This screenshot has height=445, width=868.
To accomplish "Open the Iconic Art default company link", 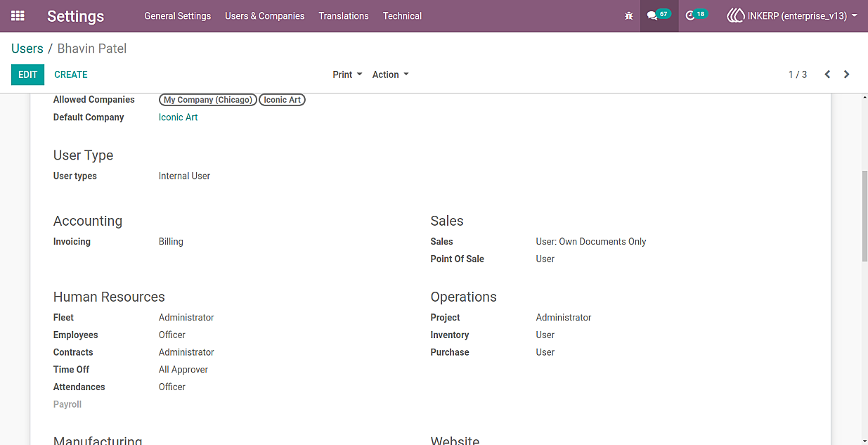I will tap(179, 117).
